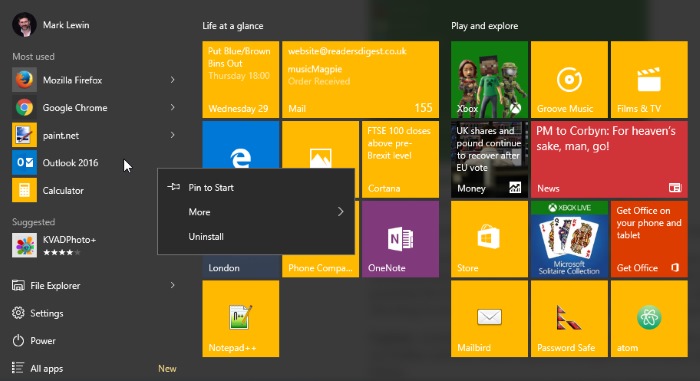Click the Play and explore heading

pos(484,26)
